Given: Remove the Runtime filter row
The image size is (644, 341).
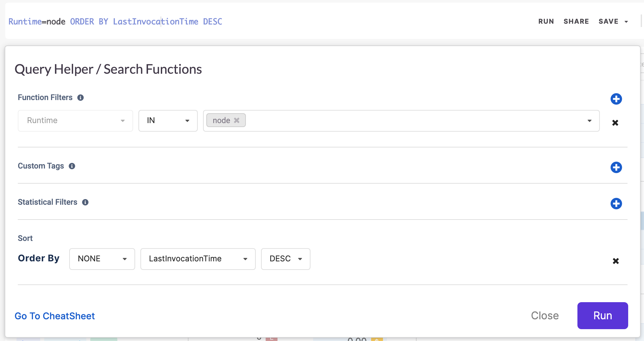Looking at the screenshot, I should coord(615,123).
